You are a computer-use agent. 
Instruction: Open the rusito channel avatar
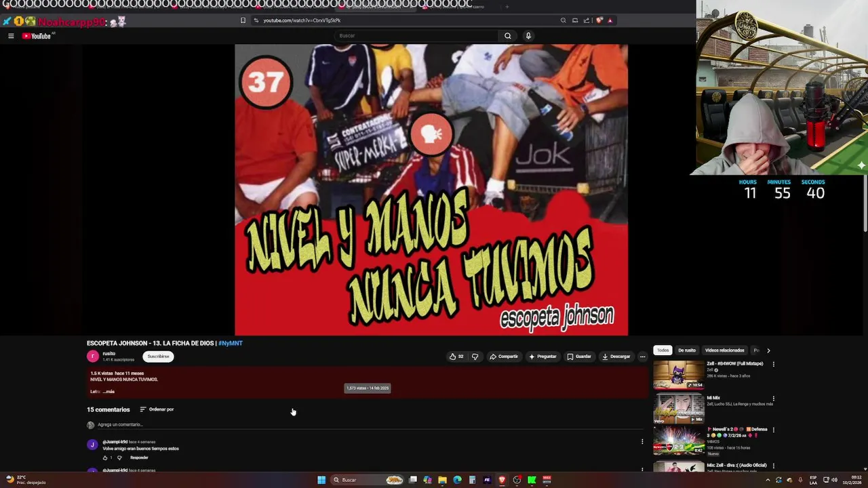[x=93, y=357]
